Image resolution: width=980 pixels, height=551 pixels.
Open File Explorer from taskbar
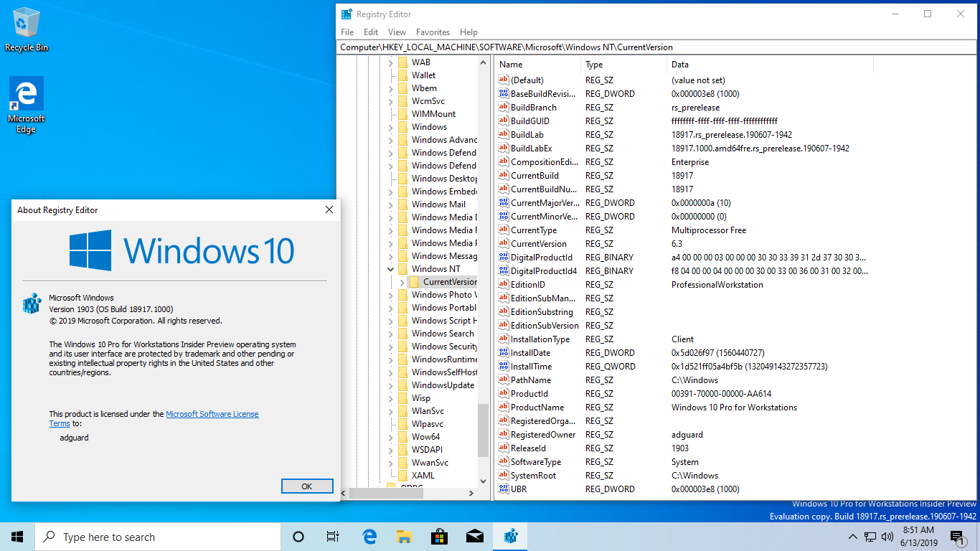405,537
